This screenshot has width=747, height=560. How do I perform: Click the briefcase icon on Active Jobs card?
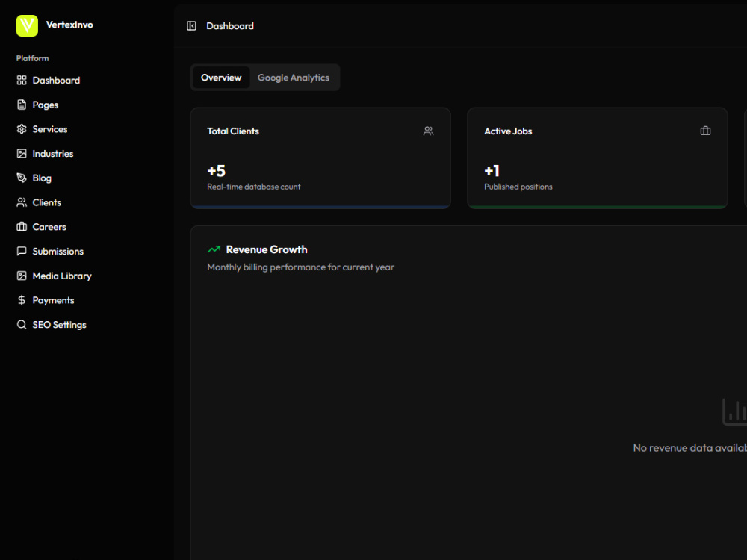706,131
